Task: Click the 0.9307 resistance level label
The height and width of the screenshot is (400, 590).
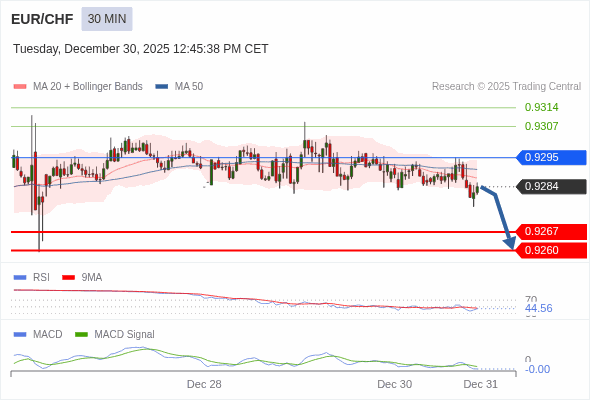Action: click(x=541, y=126)
